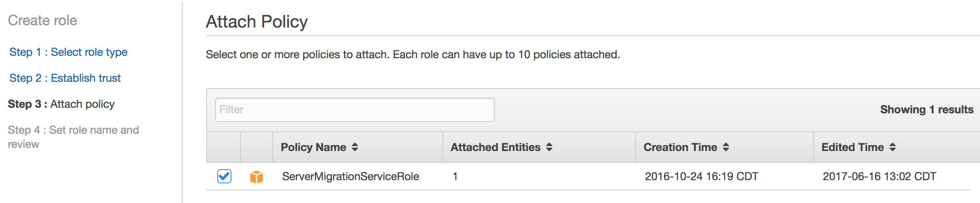Click the ServerMigrationServiceRole policy name
980x203 pixels.
[350, 176]
